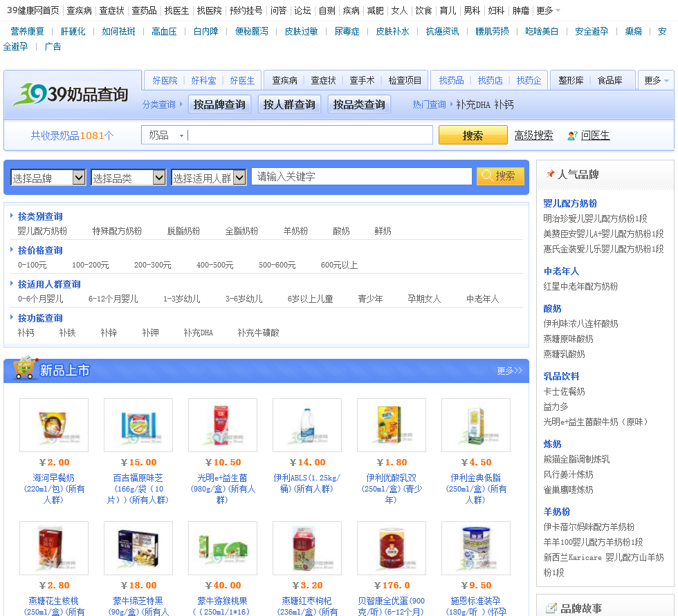Expand the 更多 tab dropdown beside 食品库
678x616 pixels.
656,80
